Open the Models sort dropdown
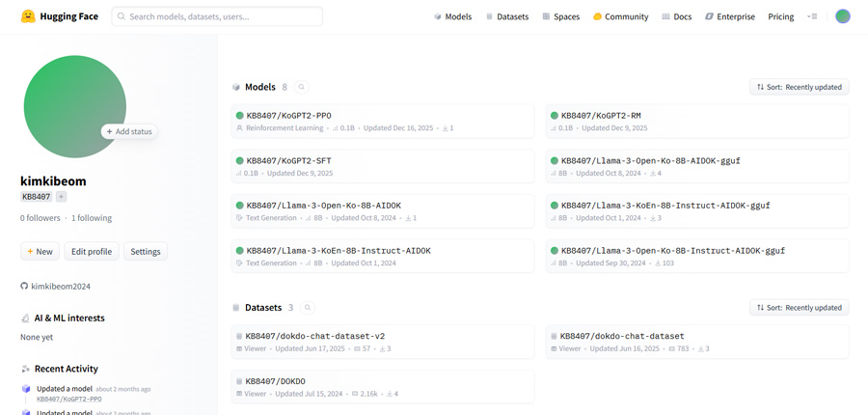Viewport: 868px width, 415px height. click(799, 87)
